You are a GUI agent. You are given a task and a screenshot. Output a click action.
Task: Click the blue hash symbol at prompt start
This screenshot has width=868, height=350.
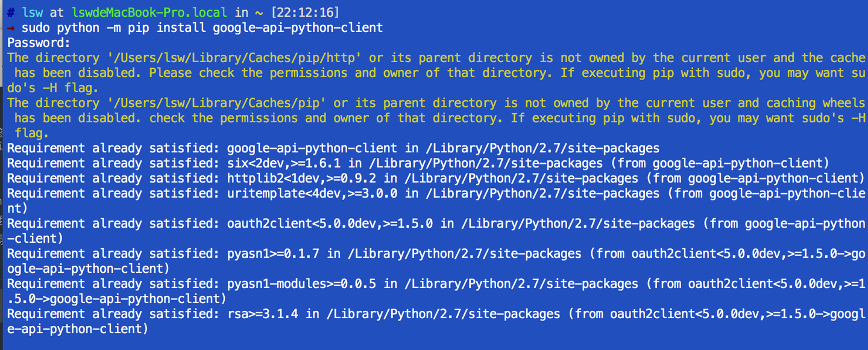point(11,13)
